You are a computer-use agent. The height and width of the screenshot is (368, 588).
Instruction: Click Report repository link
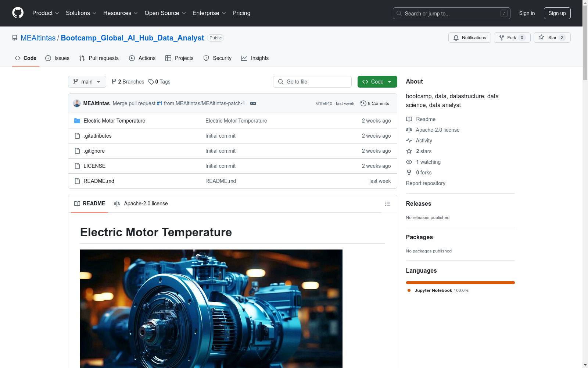(x=426, y=183)
